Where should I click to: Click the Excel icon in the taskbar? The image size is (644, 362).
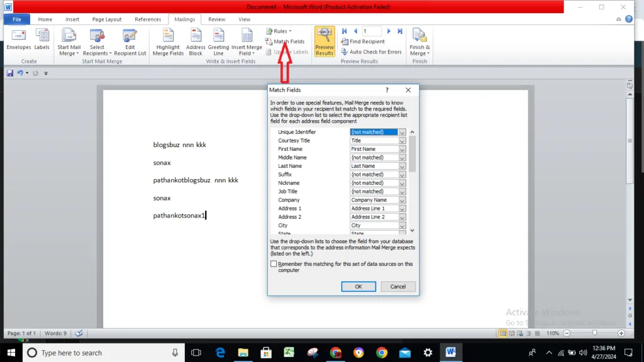click(x=289, y=353)
